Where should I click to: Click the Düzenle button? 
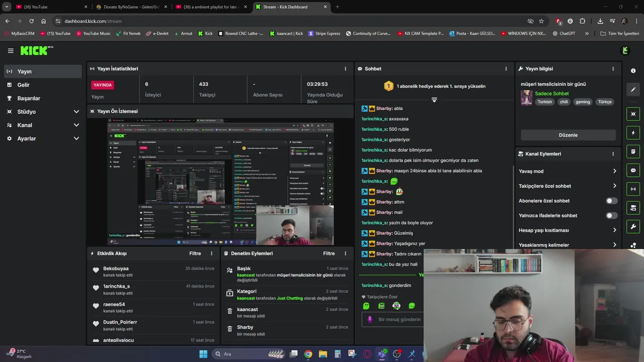click(x=568, y=135)
